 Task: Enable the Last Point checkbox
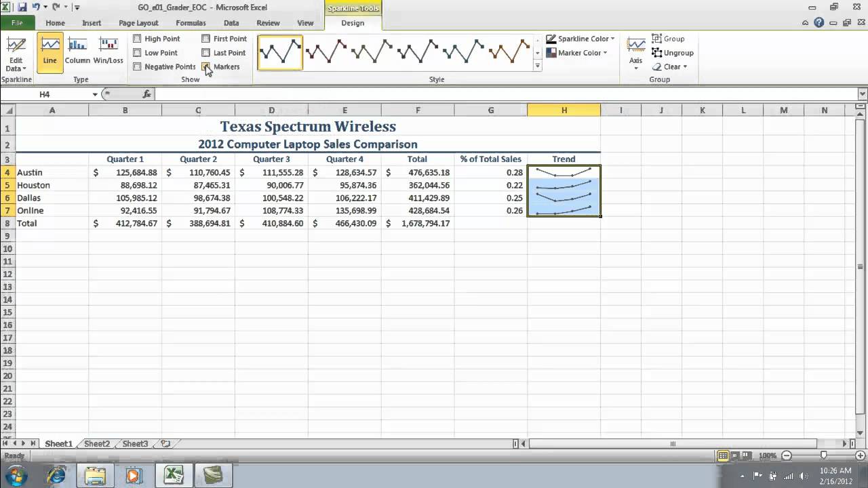(x=206, y=53)
